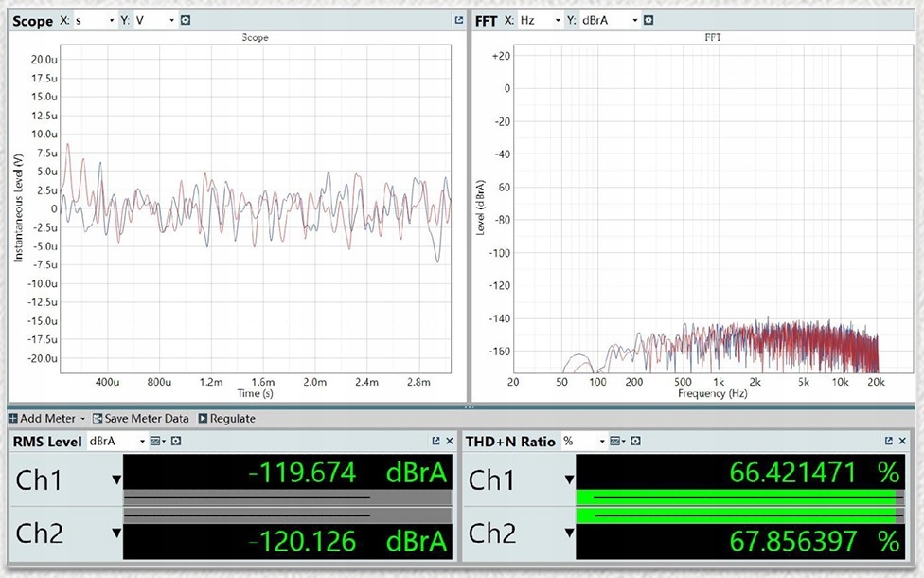The height and width of the screenshot is (578, 924).
Task: Open Scope X-axis unit dropdown
Action: point(95,20)
